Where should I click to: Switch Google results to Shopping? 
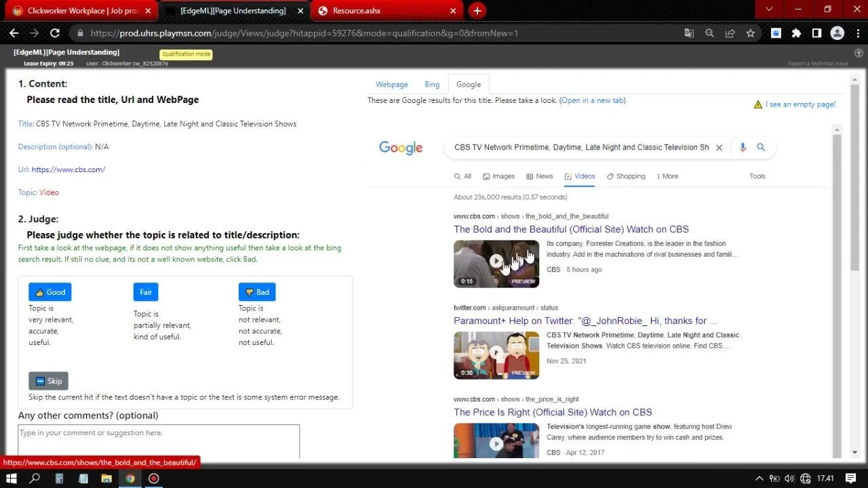click(x=626, y=176)
